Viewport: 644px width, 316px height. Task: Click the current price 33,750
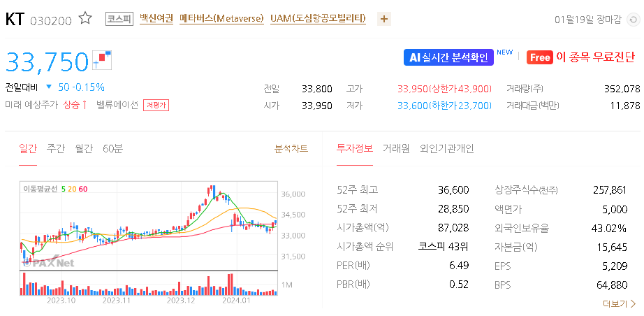click(47, 62)
